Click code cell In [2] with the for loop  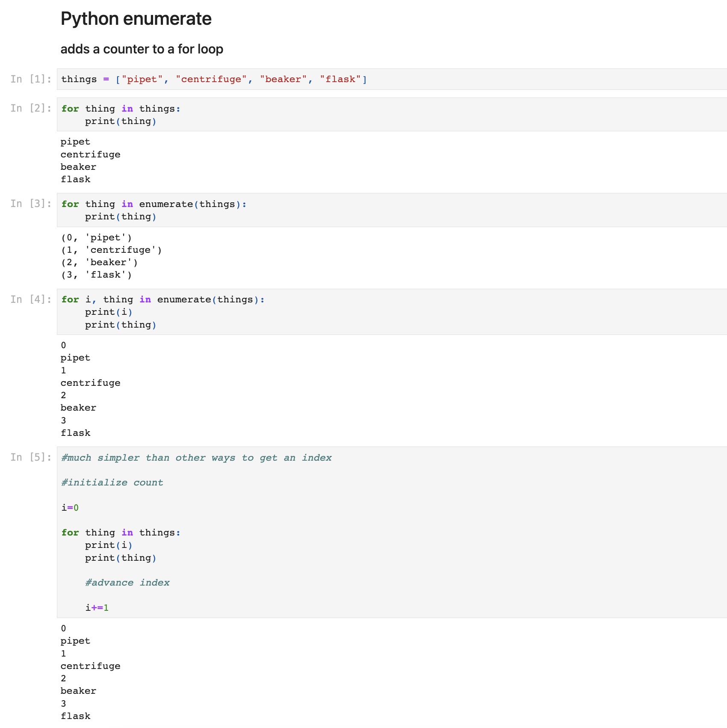(x=392, y=115)
